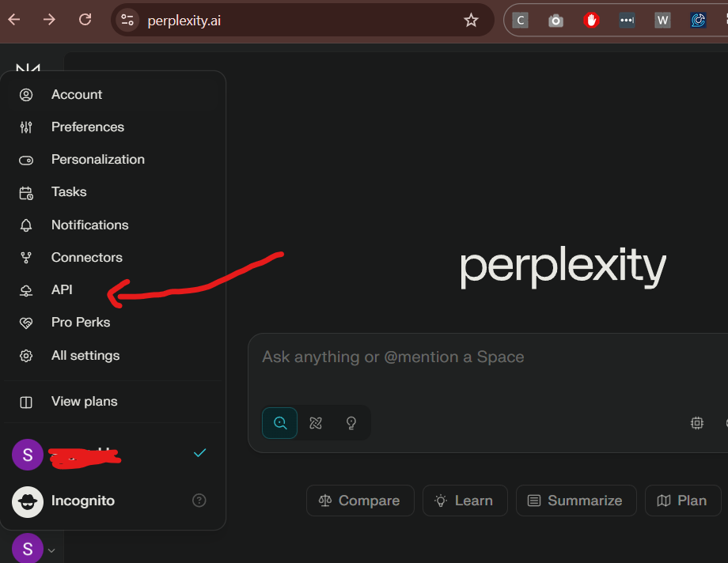728x563 pixels.
Task: Click the Summarize suggestion button
Action: point(576,501)
